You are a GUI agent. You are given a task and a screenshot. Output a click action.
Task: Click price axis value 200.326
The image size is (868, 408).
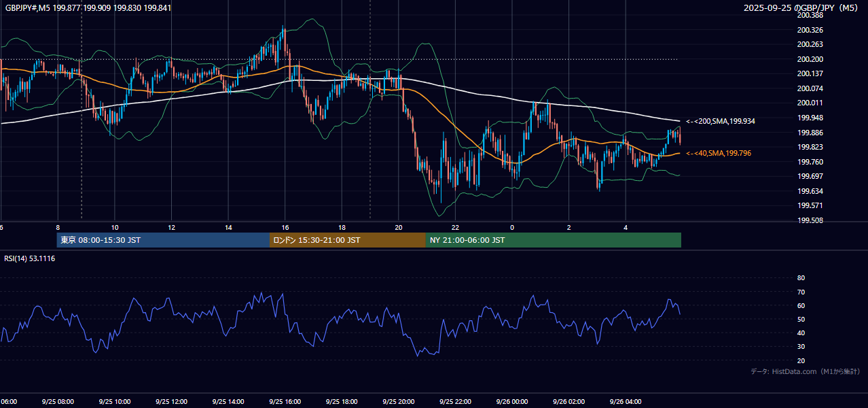[810, 30]
